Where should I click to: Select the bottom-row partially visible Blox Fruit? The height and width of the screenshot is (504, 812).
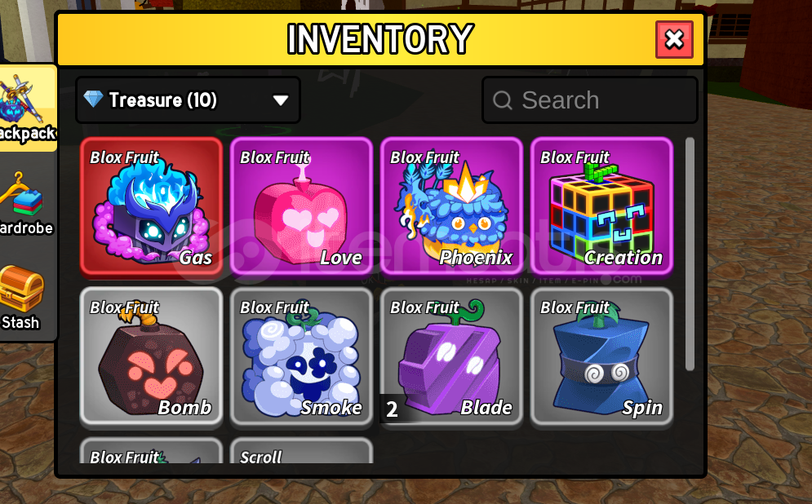click(151, 451)
